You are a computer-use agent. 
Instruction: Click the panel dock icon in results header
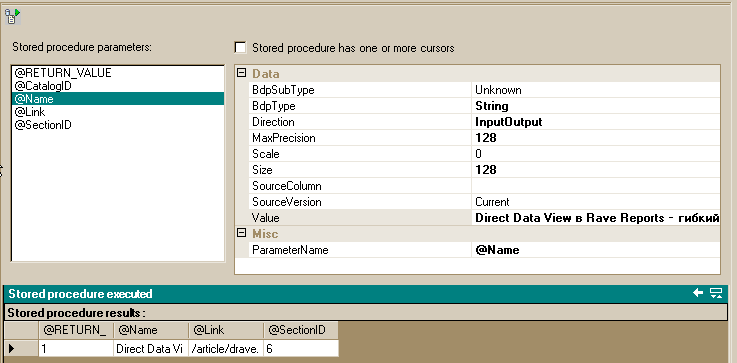tap(715, 293)
